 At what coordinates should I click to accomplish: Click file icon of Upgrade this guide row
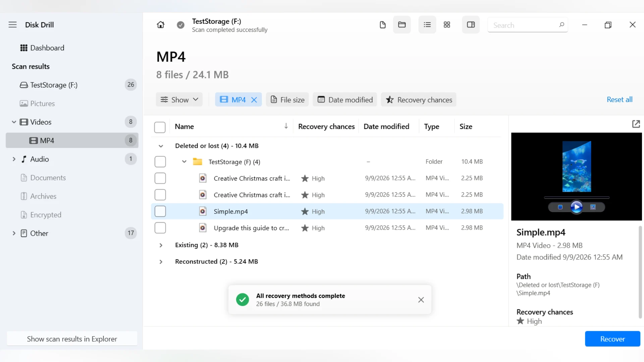(x=203, y=228)
